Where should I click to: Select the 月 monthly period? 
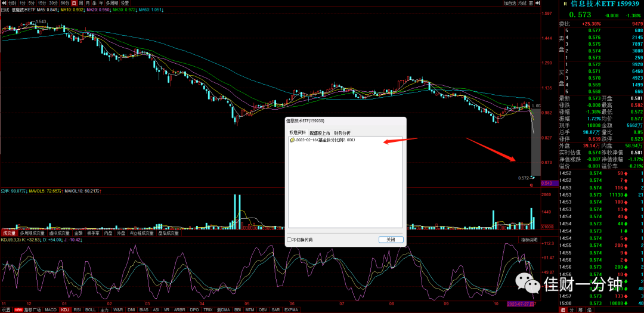point(88,3)
